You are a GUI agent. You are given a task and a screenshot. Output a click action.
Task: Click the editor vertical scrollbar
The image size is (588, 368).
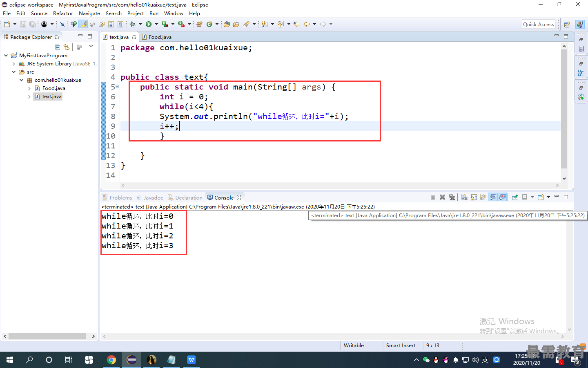pos(564,108)
